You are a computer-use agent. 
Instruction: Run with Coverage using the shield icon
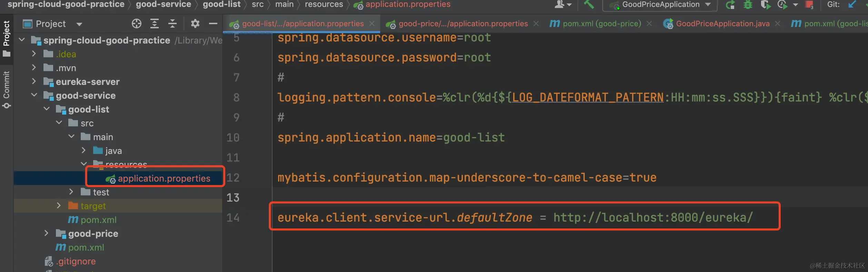(766, 5)
